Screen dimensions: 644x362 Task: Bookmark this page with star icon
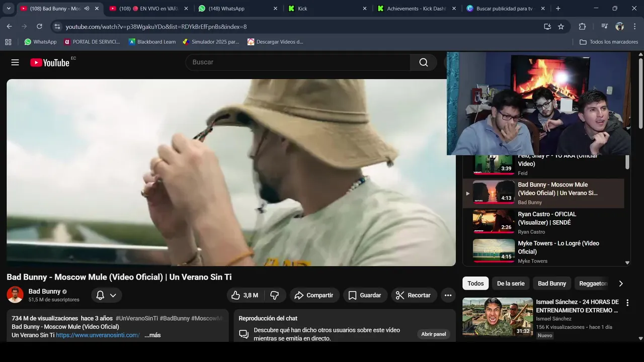tap(561, 26)
